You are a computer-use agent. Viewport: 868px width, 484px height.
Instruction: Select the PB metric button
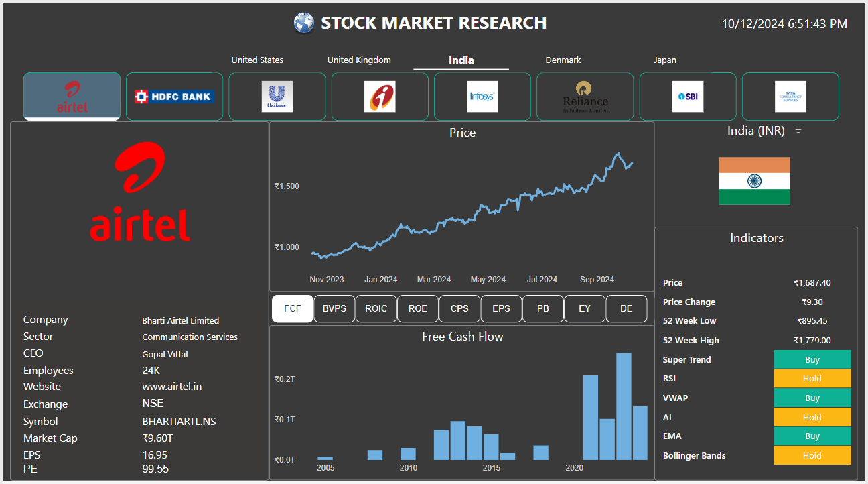[543, 309]
